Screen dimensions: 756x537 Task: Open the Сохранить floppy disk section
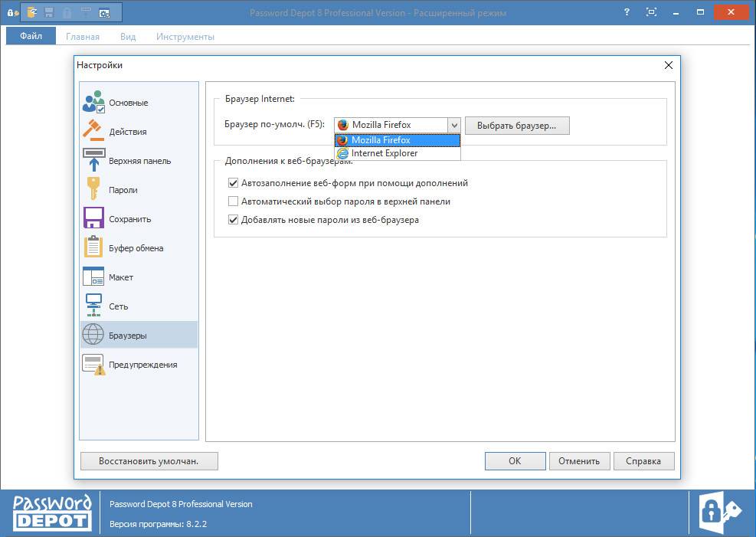tap(139, 219)
